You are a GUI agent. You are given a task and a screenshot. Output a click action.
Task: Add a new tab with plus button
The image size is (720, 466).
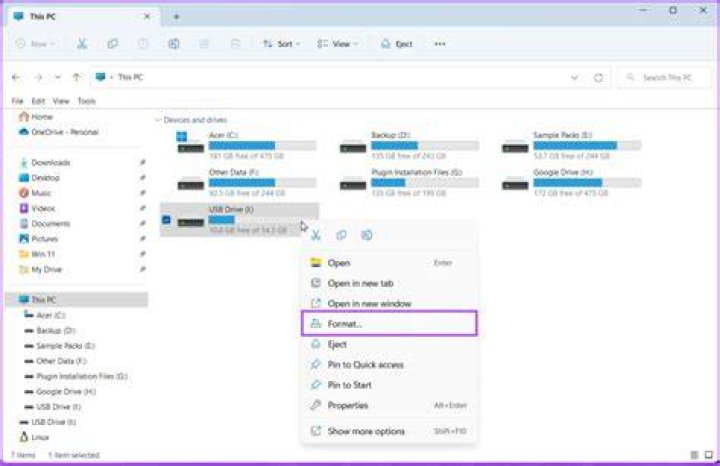(x=176, y=17)
